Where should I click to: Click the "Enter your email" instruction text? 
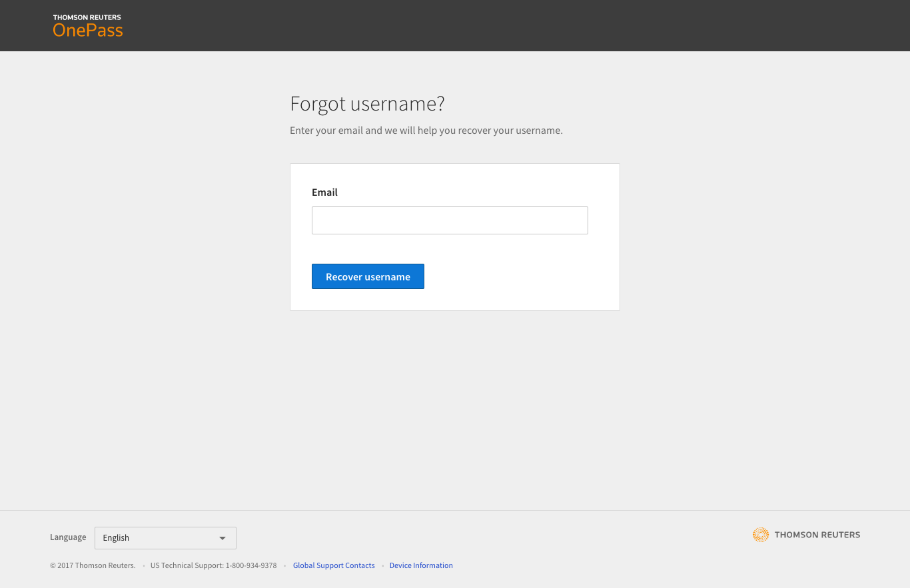coord(426,131)
